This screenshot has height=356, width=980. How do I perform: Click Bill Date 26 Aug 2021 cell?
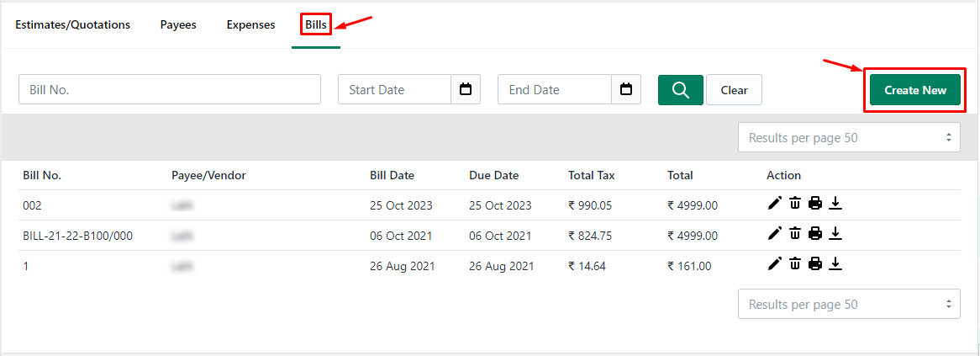(x=403, y=266)
